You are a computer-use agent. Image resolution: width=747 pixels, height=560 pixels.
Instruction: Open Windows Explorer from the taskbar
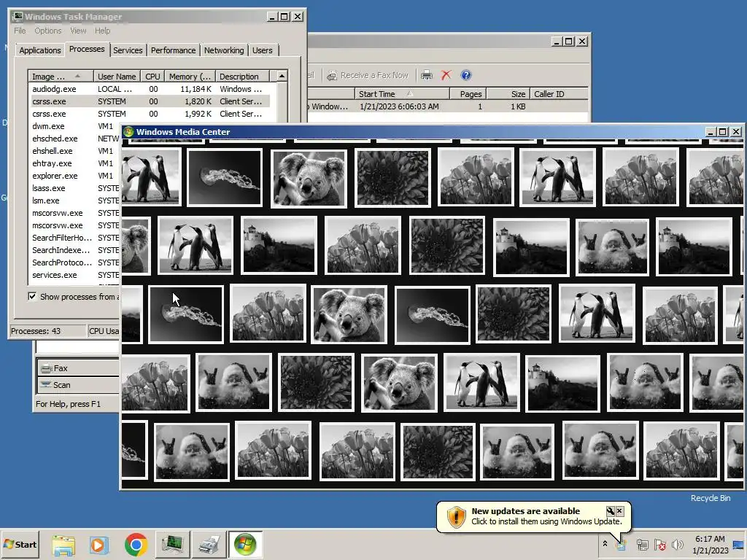[63, 545]
